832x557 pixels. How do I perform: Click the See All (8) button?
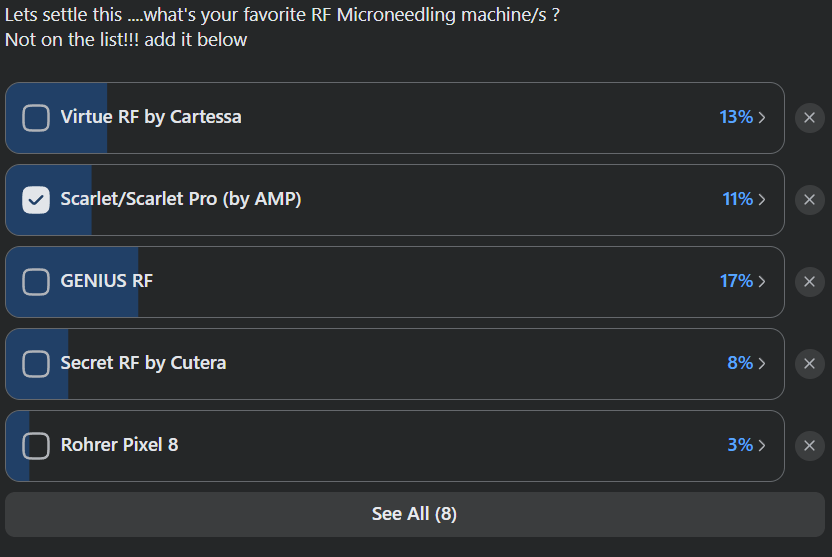click(414, 514)
